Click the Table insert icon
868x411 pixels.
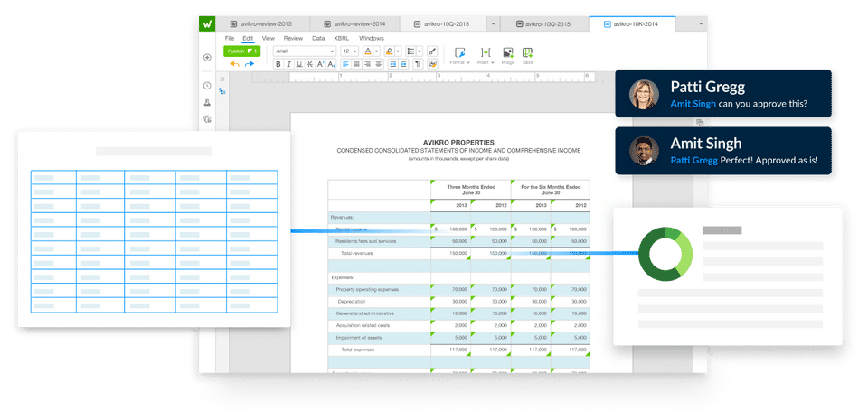click(x=527, y=52)
